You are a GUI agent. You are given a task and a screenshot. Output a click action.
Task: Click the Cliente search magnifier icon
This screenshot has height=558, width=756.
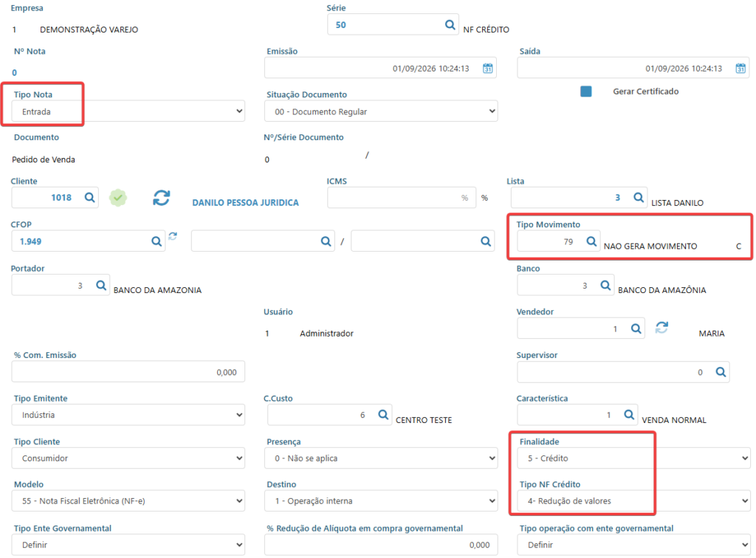pyautogui.click(x=89, y=198)
